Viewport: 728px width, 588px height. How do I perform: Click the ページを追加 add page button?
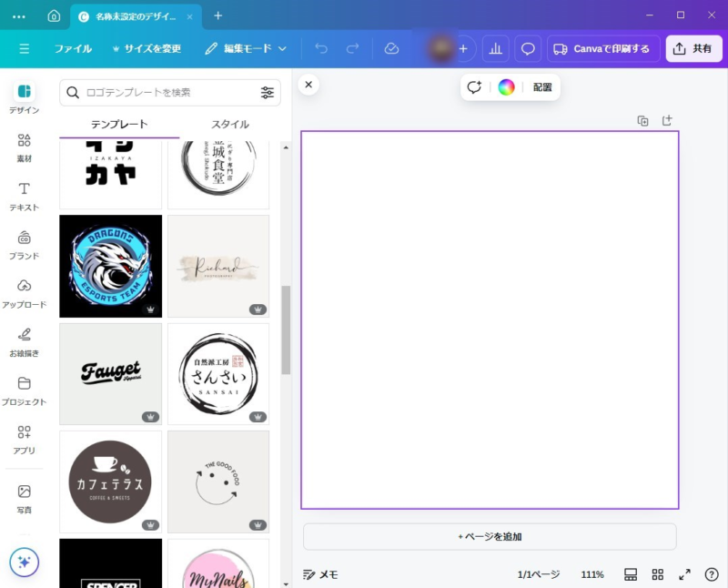490,536
